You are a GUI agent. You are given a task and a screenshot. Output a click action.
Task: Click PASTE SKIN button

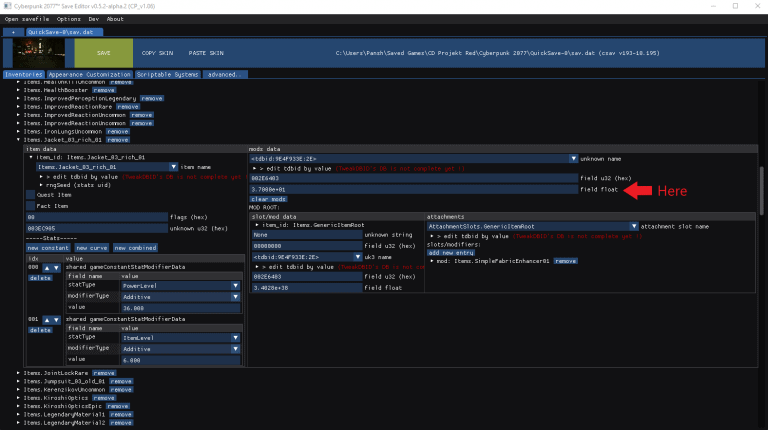coord(206,53)
